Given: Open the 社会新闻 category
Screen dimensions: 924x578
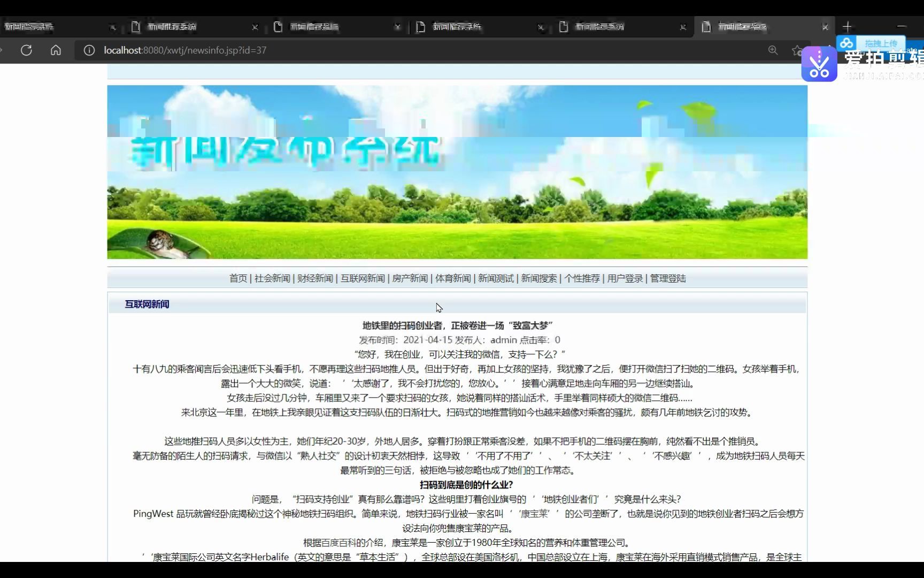Looking at the screenshot, I should point(272,278).
